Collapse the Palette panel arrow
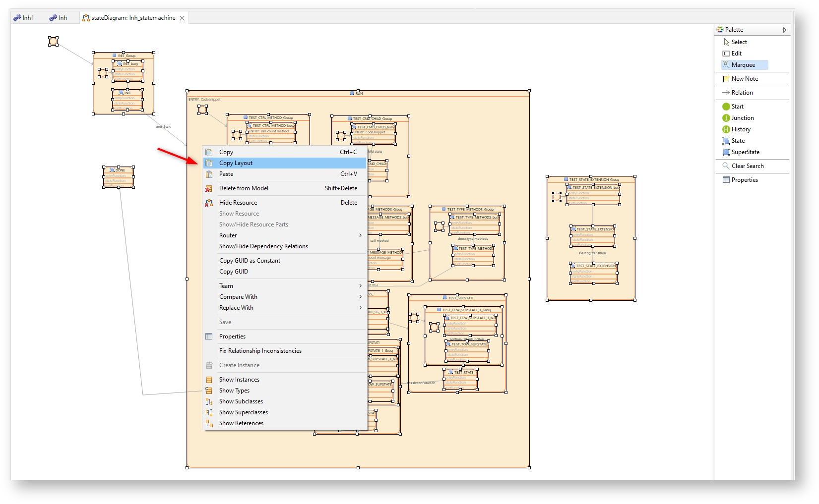Screen dimensions: 819x504 click(x=784, y=30)
